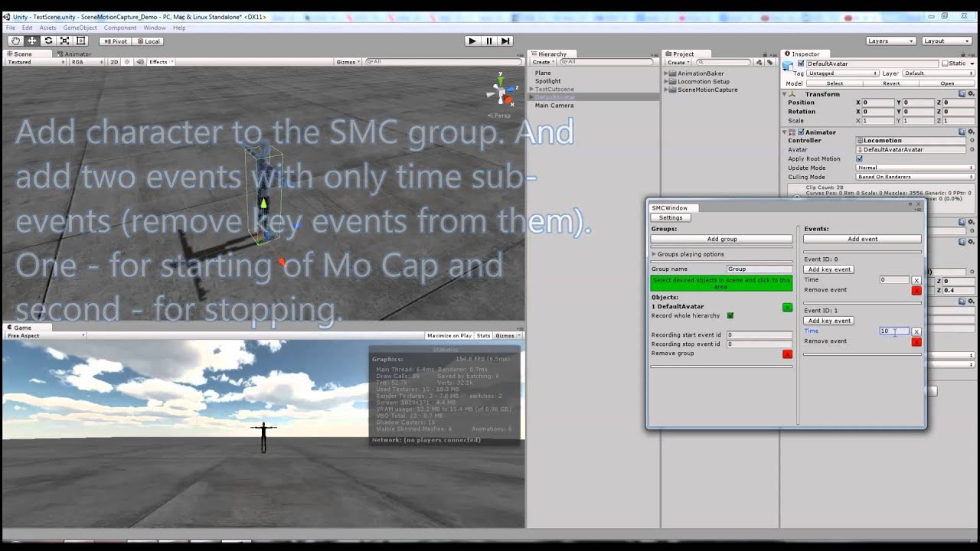This screenshot has height=551, width=980.
Task: Start Play mode
Action: point(472,41)
